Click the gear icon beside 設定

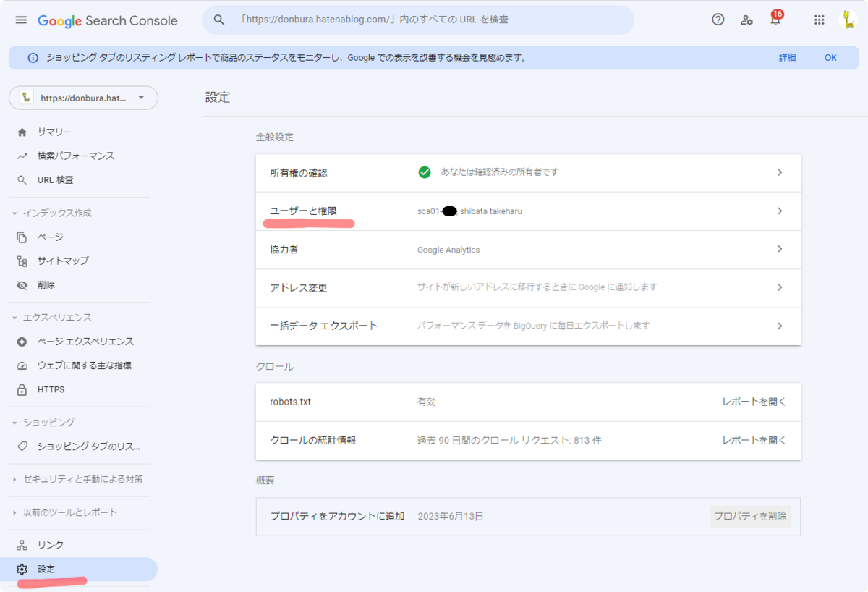[22, 570]
